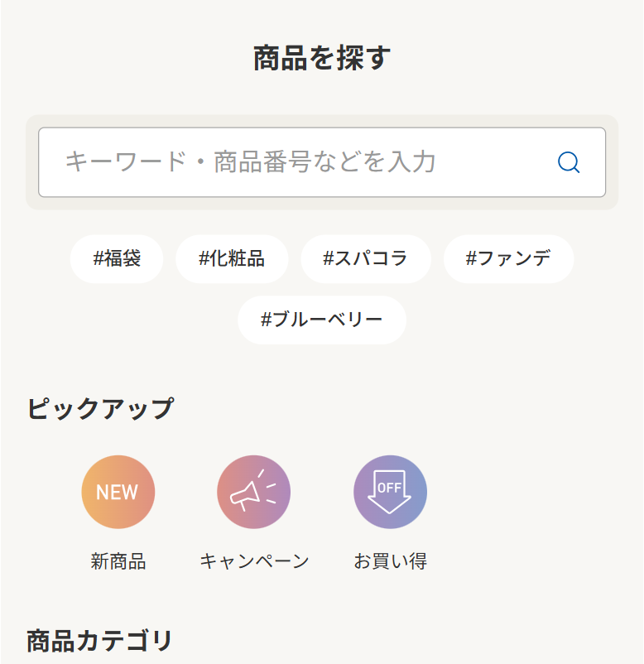Choose the #ファンデ search tag
Image resolution: width=644 pixels, height=664 pixels.
(508, 258)
